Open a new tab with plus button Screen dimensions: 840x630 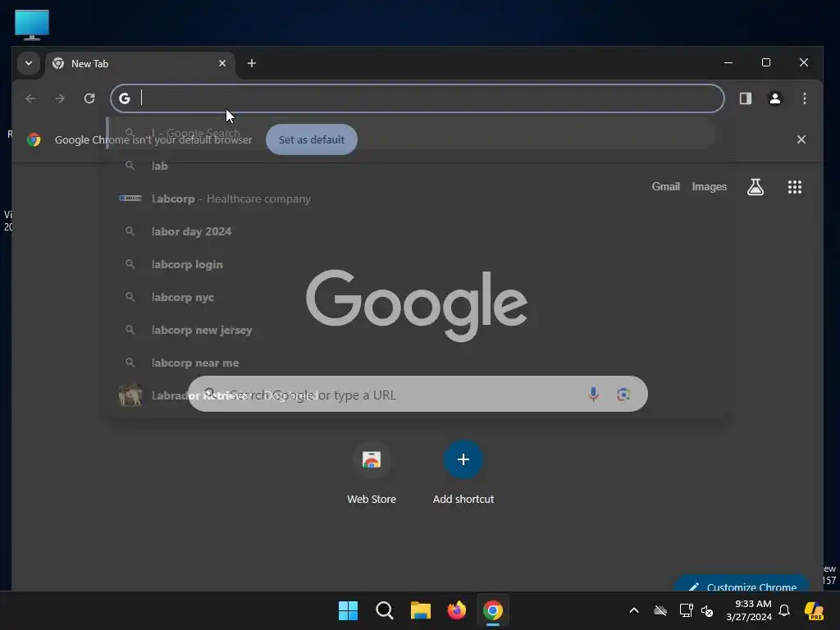(x=251, y=63)
